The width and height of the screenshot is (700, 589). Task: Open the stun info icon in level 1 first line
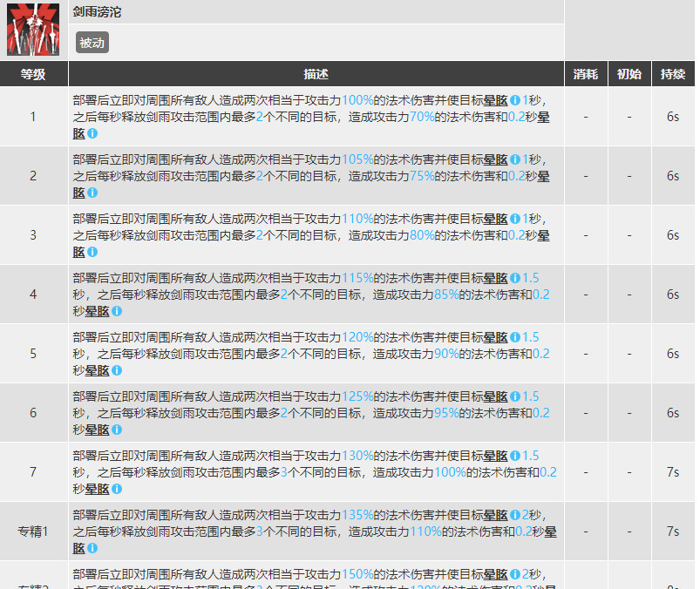click(x=515, y=100)
